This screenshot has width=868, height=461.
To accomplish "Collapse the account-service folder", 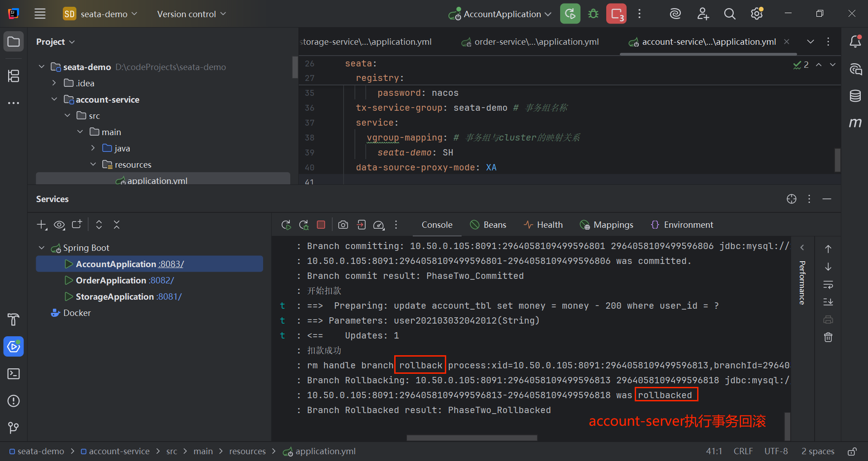I will (x=54, y=99).
